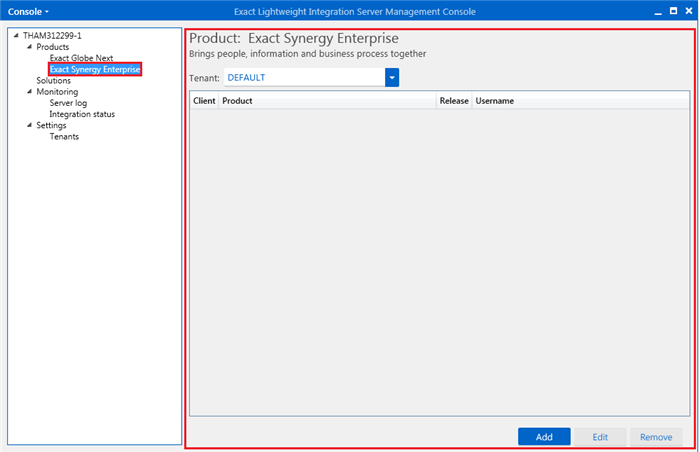Select THAM312299-1 server in tree
This screenshot has height=452, width=700.
(52, 36)
